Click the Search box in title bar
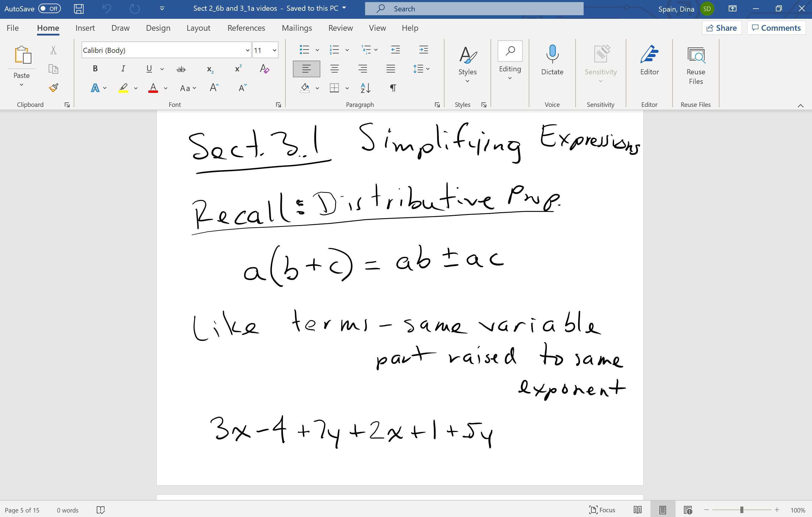The width and height of the screenshot is (812, 517). tap(474, 9)
